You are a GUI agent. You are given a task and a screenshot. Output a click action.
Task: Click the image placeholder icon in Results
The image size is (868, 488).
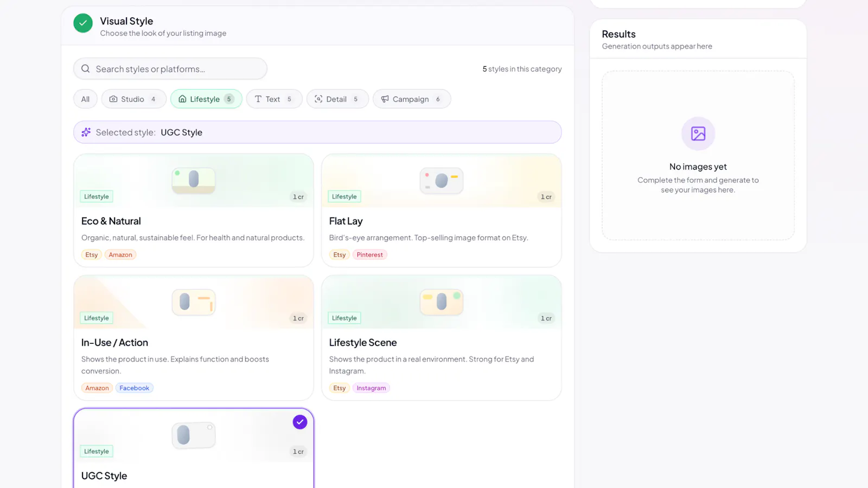click(x=698, y=133)
